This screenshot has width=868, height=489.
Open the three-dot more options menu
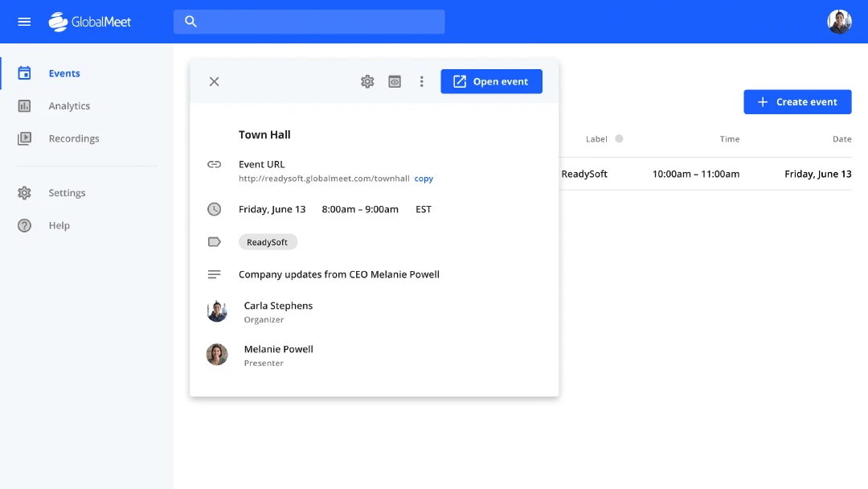(x=422, y=81)
